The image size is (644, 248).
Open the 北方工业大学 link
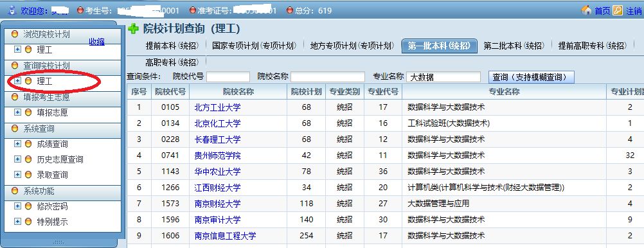click(217, 107)
